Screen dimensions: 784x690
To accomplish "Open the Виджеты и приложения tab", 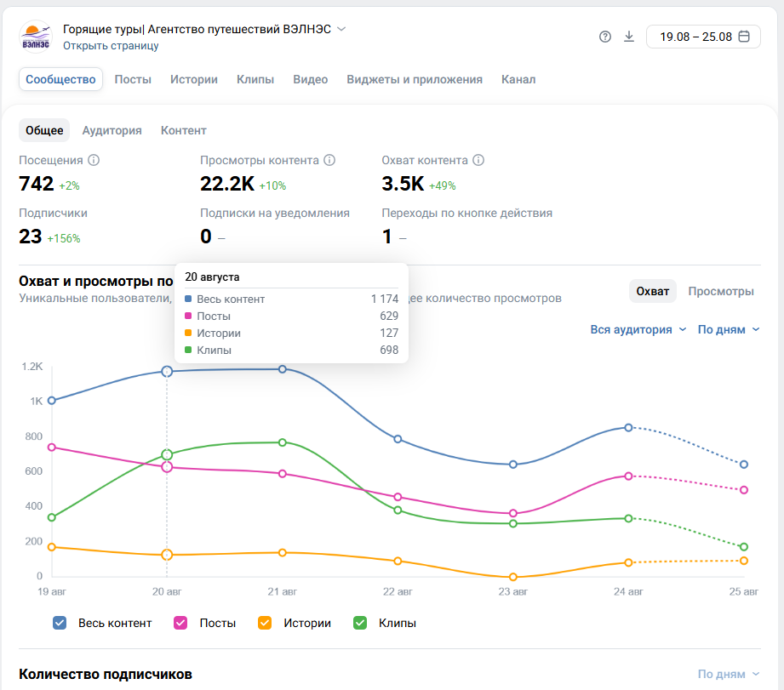I will point(415,79).
